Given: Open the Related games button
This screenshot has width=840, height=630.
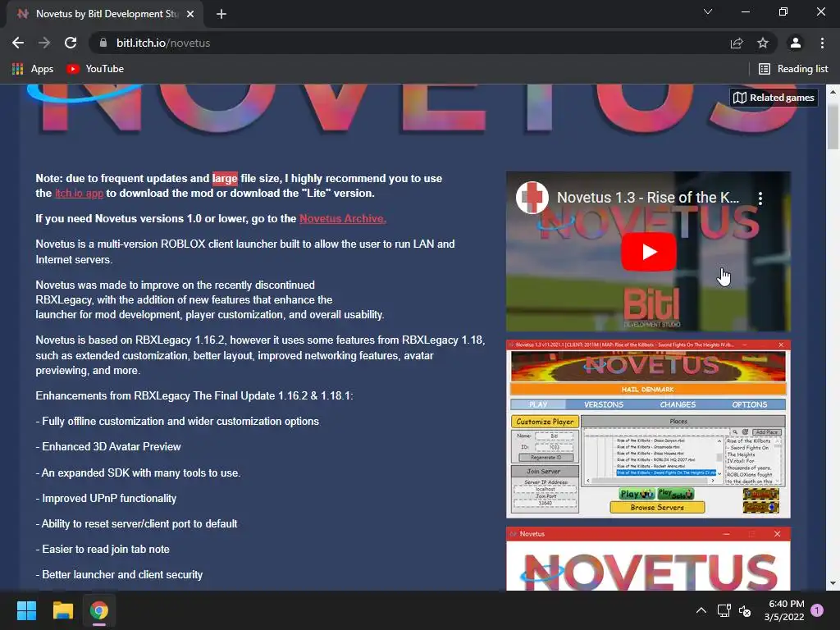Looking at the screenshot, I should 774,98.
